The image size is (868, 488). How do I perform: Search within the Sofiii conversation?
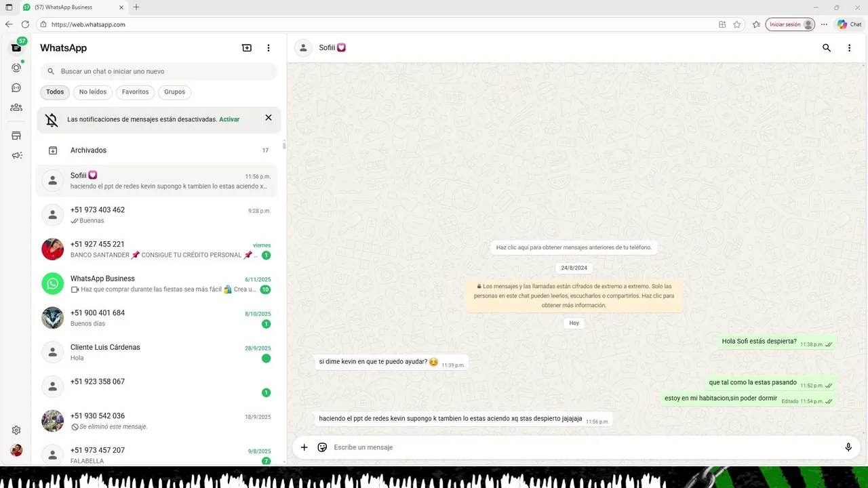coord(827,48)
